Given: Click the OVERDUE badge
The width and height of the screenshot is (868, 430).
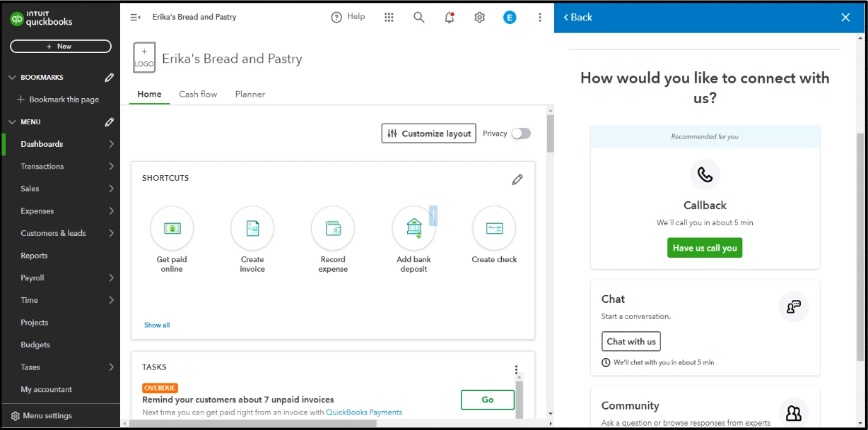Looking at the screenshot, I should pos(160,388).
